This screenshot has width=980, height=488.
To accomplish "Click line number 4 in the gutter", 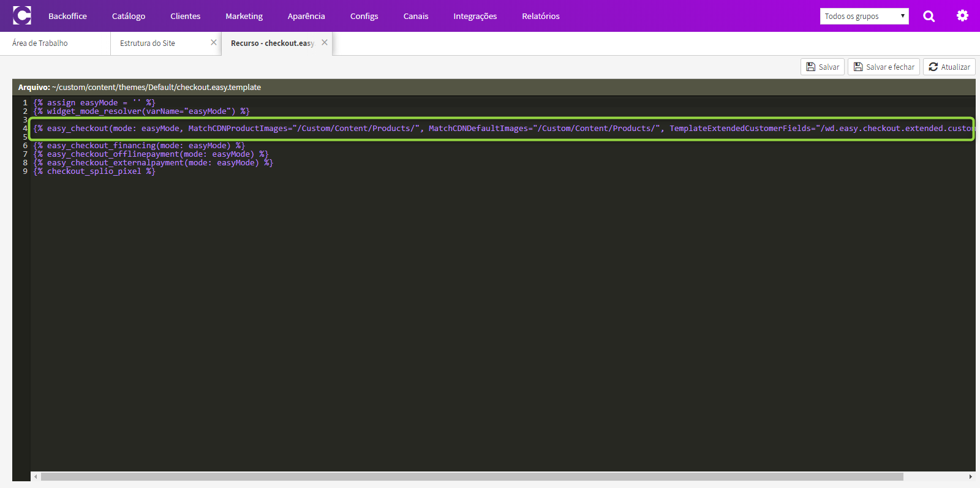I will click(25, 129).
